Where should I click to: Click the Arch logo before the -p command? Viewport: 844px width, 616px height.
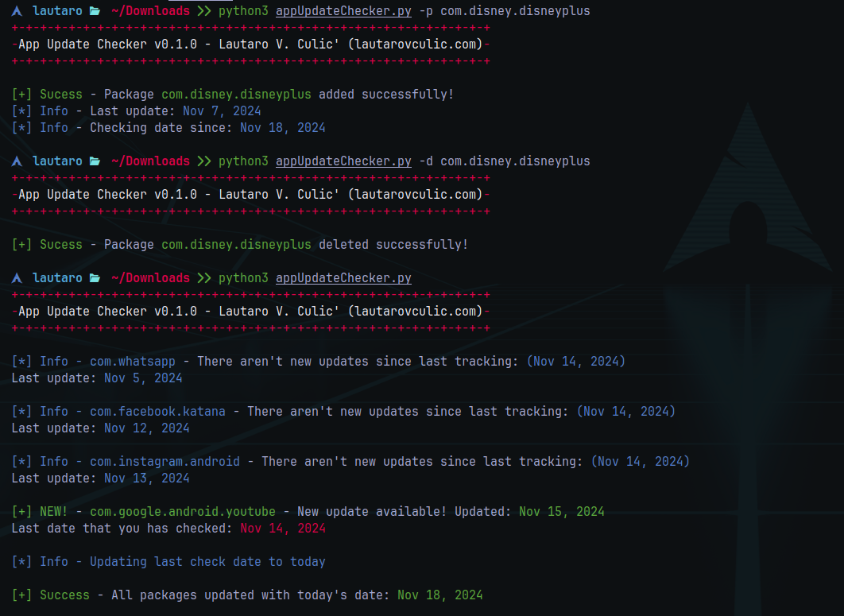tap(17, 11)
